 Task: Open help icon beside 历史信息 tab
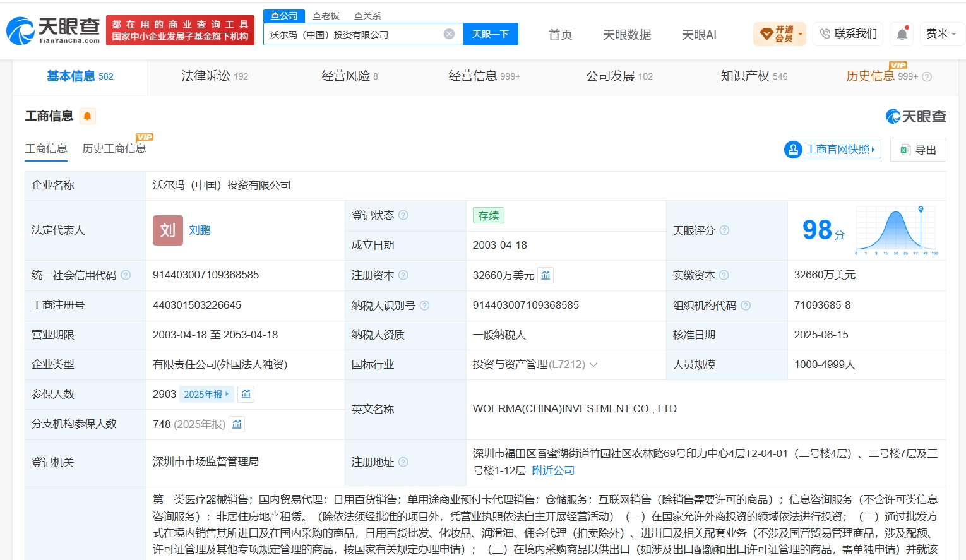click(x=927, y=77)
